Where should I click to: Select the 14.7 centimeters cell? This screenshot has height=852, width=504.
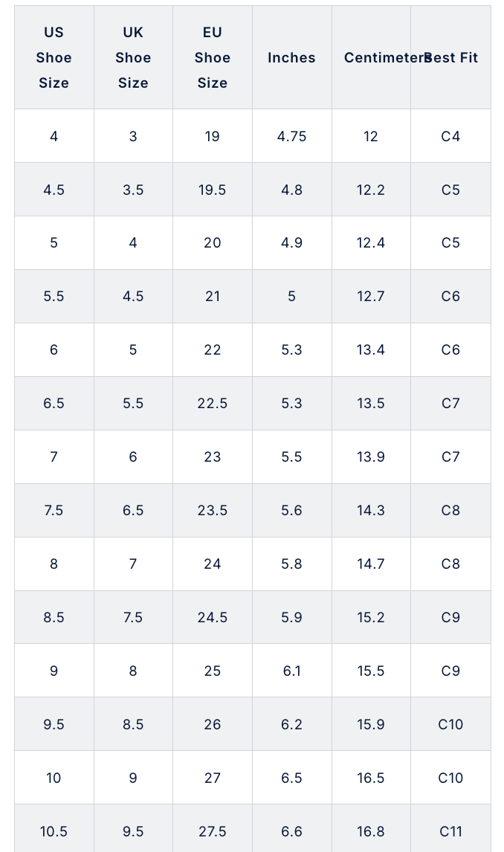point(371,564)
